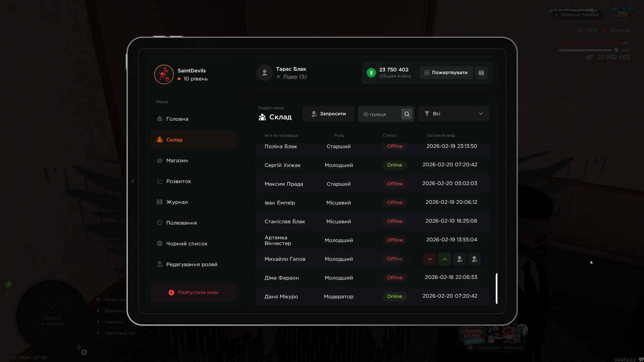The height and width of the screenshot is (362, 644).
Task: Demote Михайло Гапов with red down arrow
Action: (x=430, y=259)
